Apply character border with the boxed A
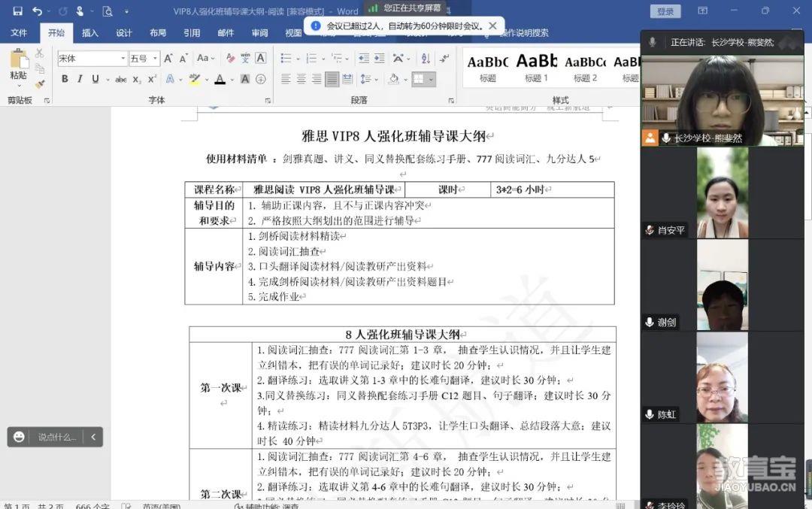This screenshot has height=509, width=812. tap(260, 58)
